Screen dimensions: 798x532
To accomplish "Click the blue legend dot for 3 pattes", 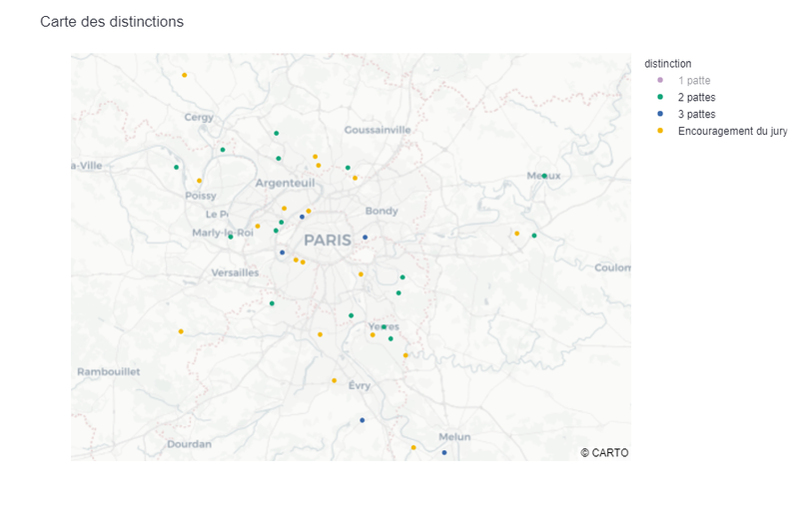I will (659, 114).
